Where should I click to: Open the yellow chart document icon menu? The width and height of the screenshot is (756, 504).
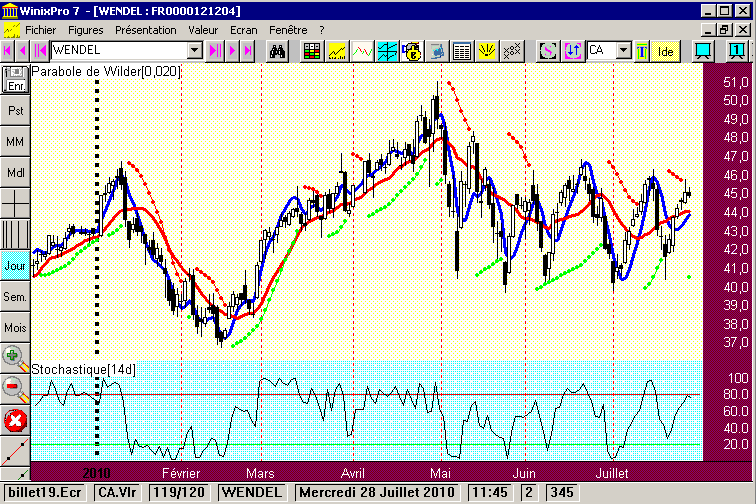tap(11, 30)
